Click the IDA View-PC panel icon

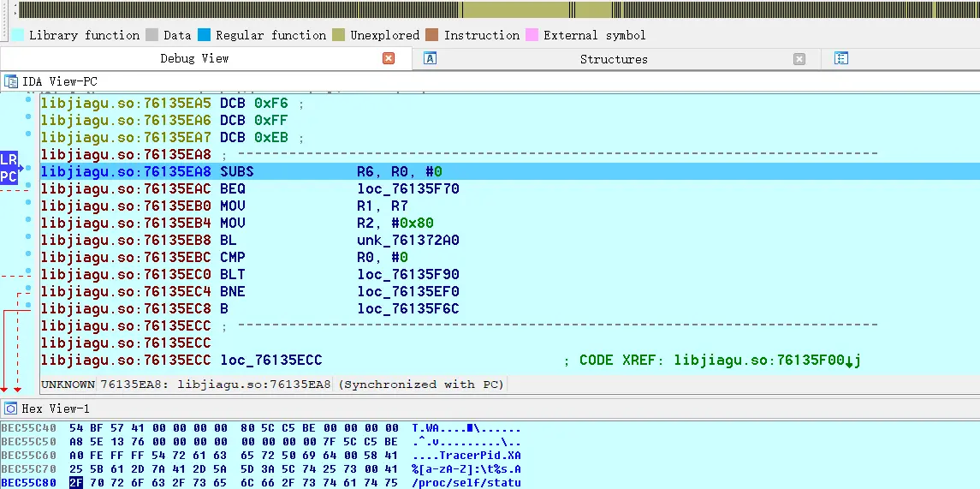[10, 81]
